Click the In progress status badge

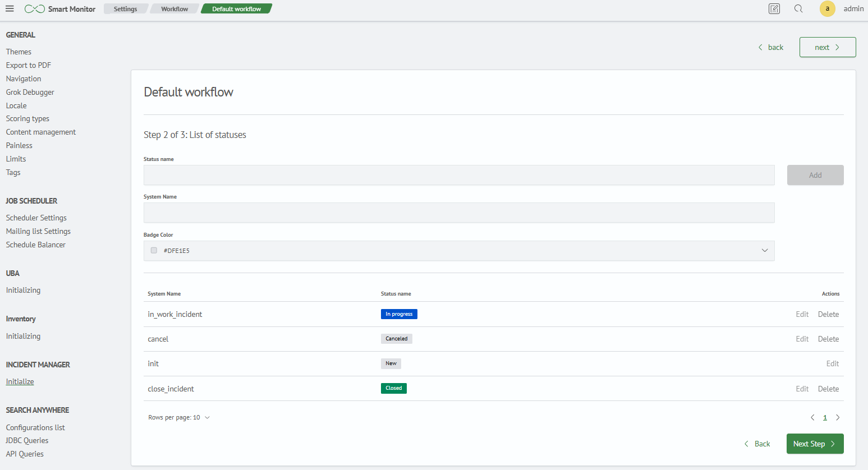[399, 314]
